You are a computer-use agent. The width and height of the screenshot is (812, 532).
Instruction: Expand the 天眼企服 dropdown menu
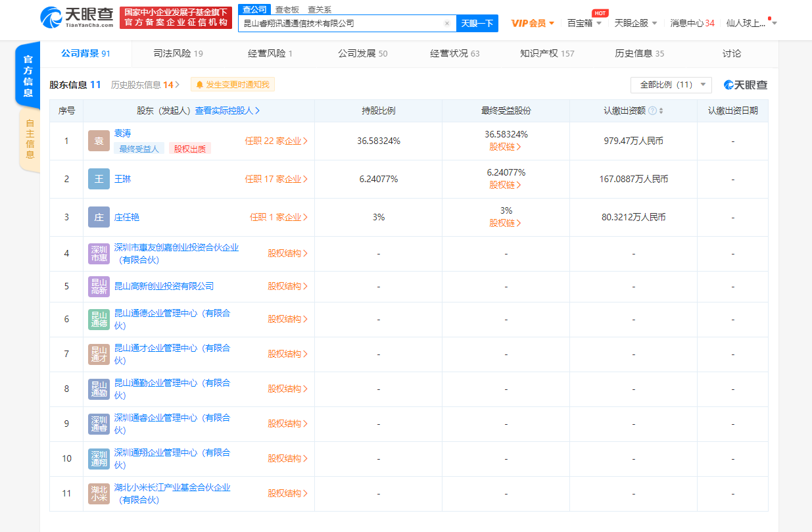tap(636, 23)
